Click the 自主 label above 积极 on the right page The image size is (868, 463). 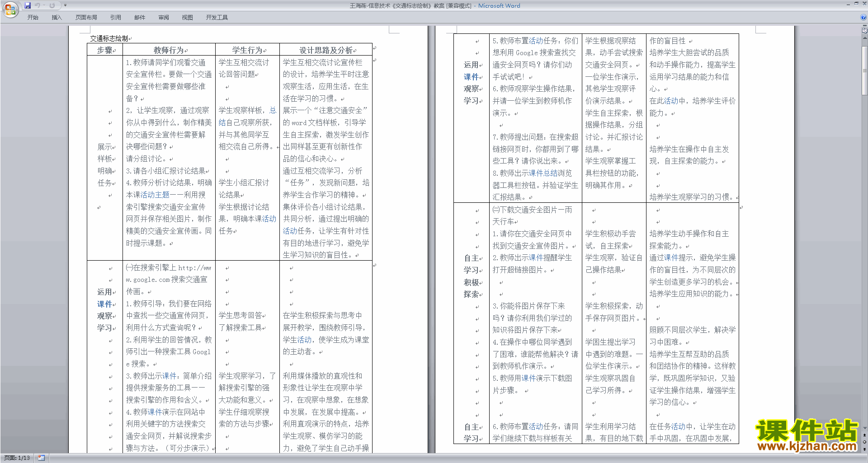(471, 258)
